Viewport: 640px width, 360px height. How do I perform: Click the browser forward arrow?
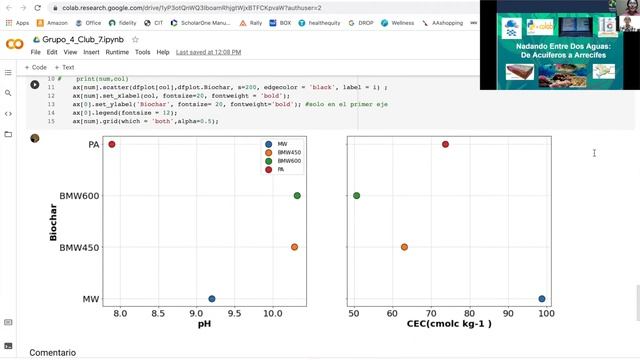(23, 8)
